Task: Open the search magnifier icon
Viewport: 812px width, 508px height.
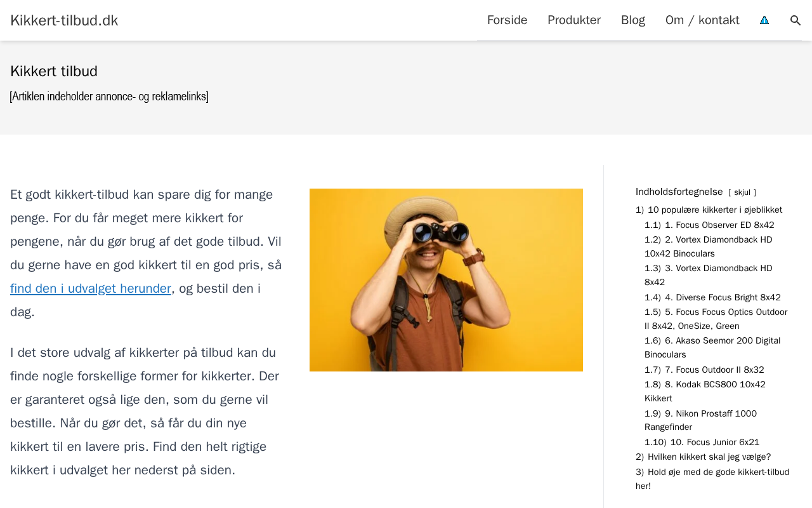Action: point(795,20)
